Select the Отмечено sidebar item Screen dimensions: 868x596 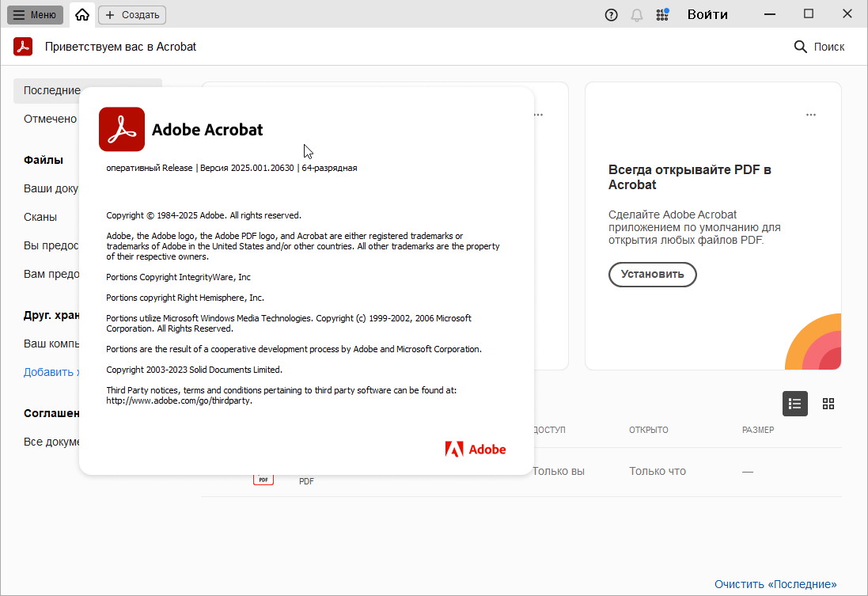tap(51, 119)
